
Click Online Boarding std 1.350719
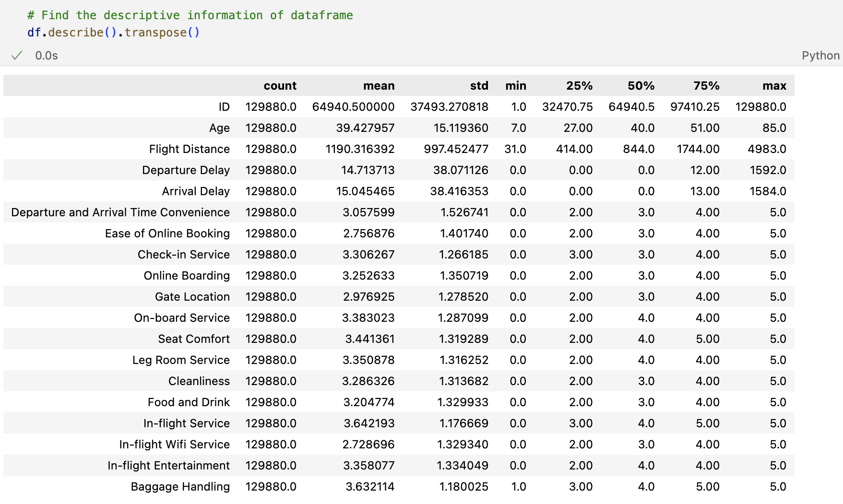point(463,276)
